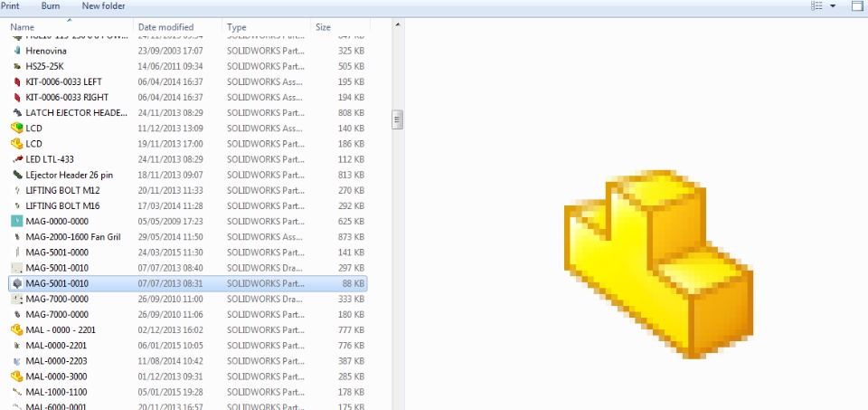Click the LATCH EJECTOR HEADER file icon

tap(16, 112)
